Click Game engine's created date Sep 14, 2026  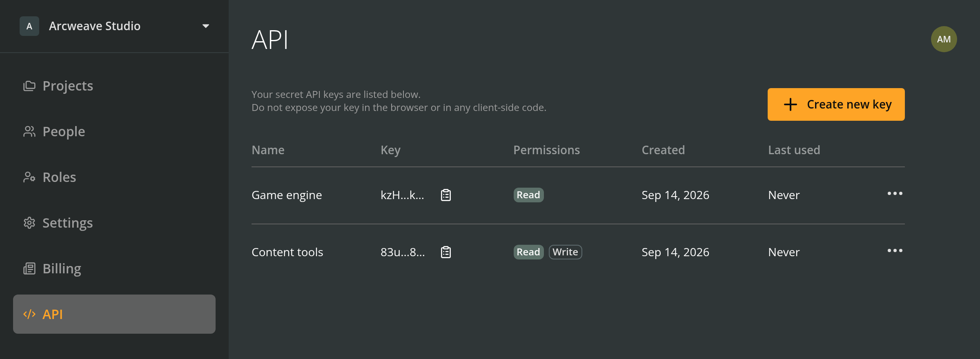675,195
